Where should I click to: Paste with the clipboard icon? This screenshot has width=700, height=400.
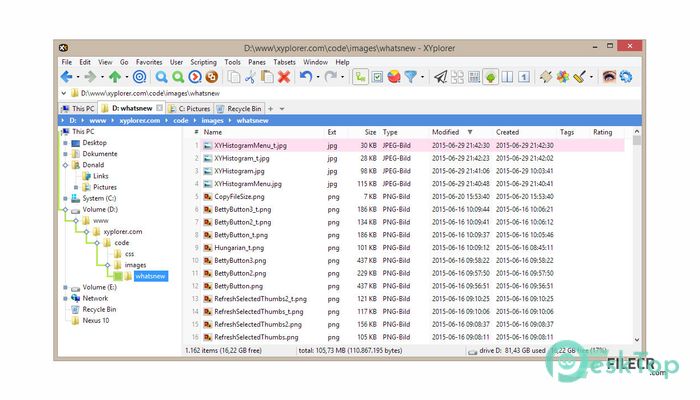click(267, 77)
